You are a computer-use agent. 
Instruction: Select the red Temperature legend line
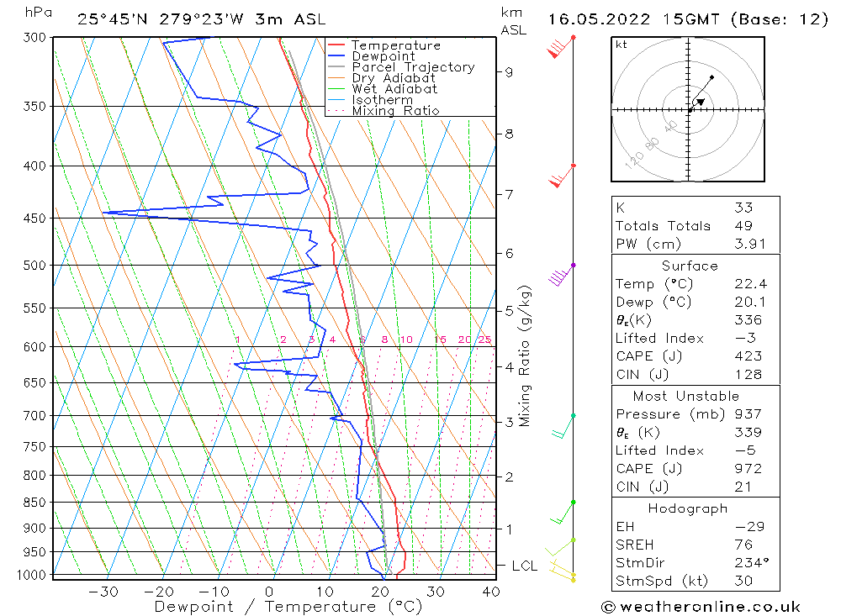pos(336,45)
